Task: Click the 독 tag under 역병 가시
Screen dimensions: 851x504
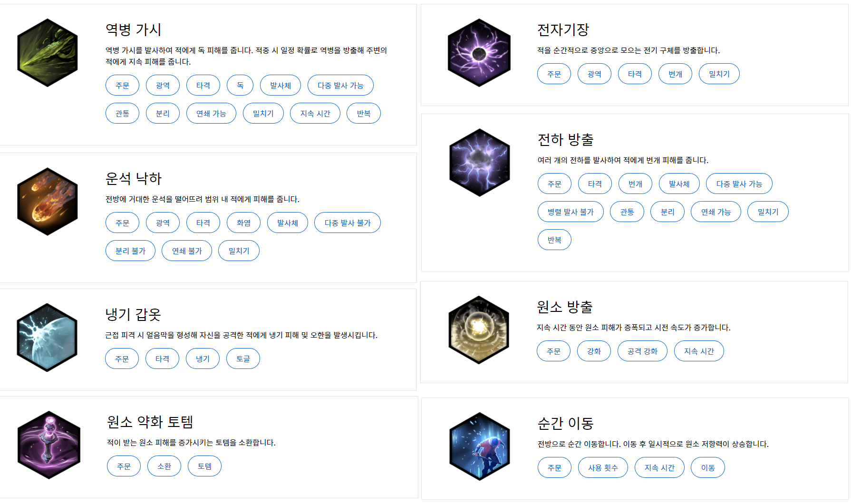Action: (240, 86)
